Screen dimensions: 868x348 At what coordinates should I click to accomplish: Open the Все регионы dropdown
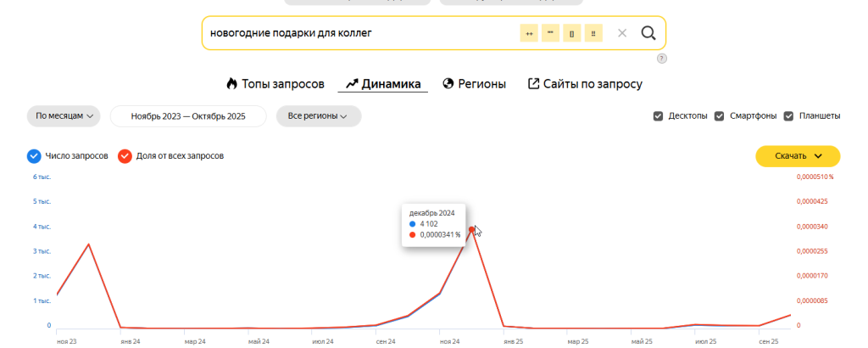click(x=318, y=116)
